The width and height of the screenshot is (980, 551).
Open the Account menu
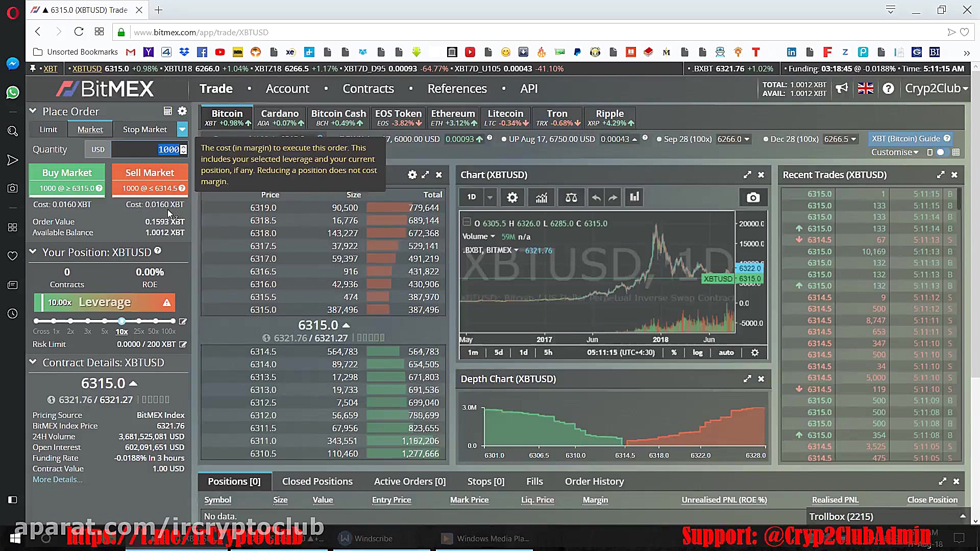click(287, 89)
